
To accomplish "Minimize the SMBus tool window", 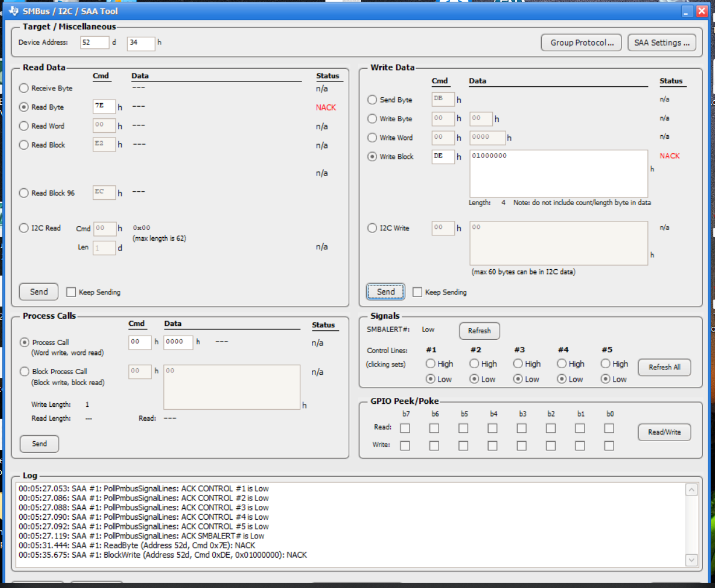I will click(x=688, y=11).
